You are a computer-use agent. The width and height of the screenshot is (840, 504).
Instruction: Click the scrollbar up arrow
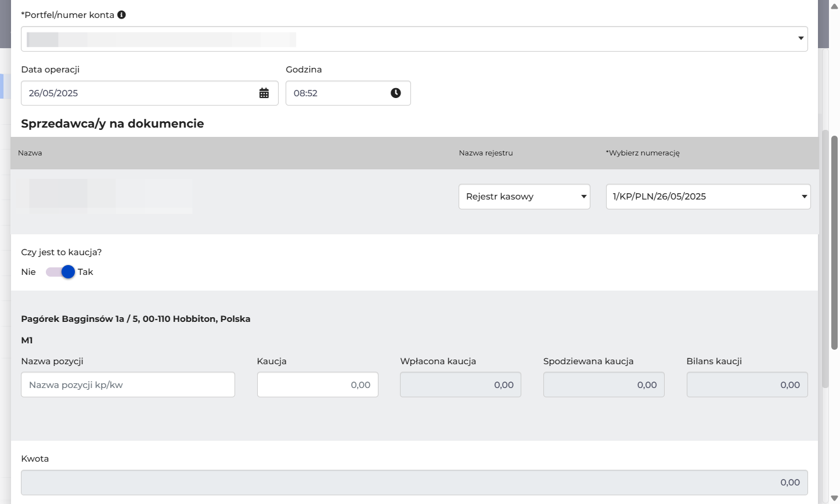click(x=835, y=6)
